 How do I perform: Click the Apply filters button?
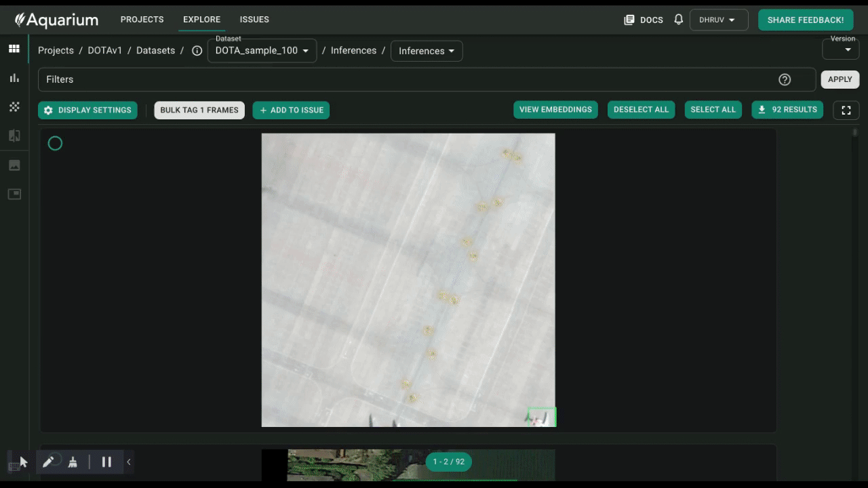click(840, 79)
